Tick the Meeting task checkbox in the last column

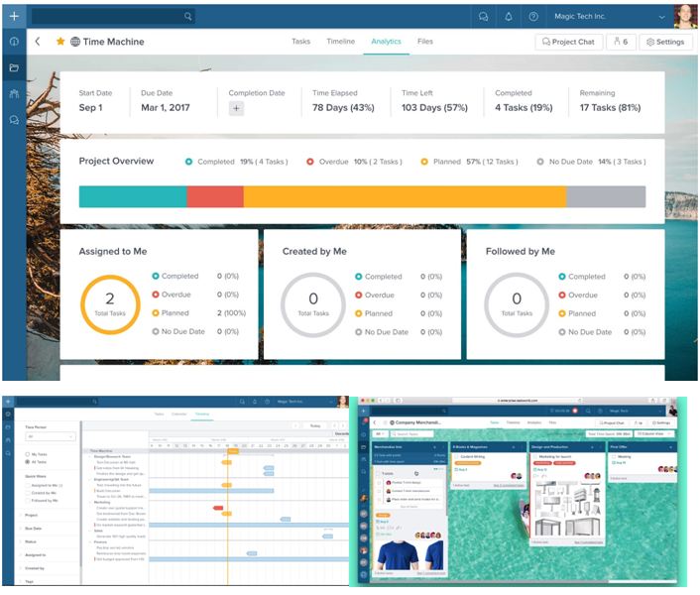point(614,457)
